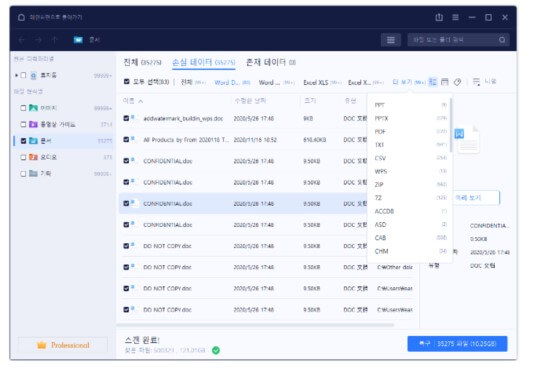Click the horizontal scrollbar under file list

coord(255,325)
